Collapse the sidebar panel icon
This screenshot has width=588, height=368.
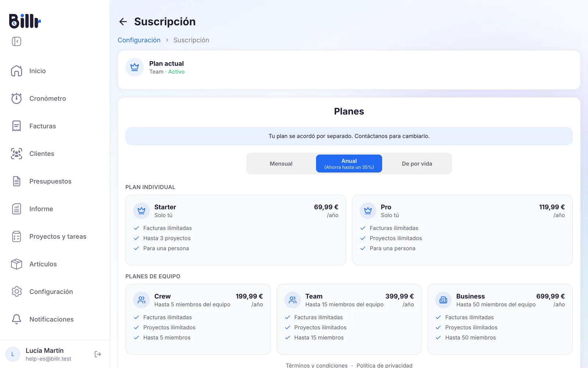(17, 41)
